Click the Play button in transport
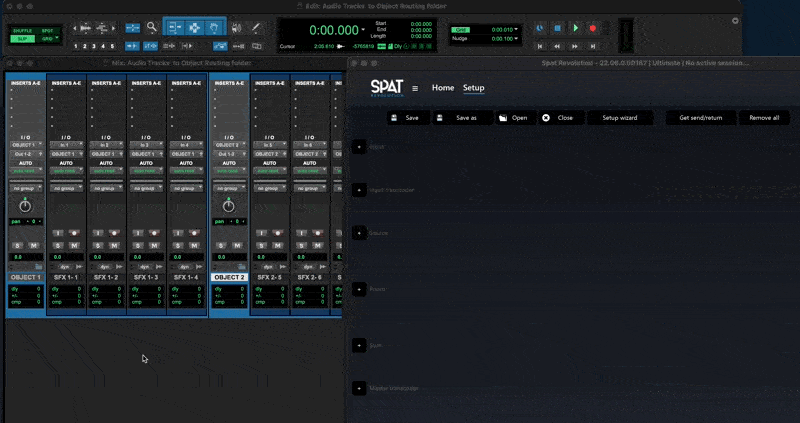Image resolution: width=800 pixels, height=423 pixels. pos(575,29)
